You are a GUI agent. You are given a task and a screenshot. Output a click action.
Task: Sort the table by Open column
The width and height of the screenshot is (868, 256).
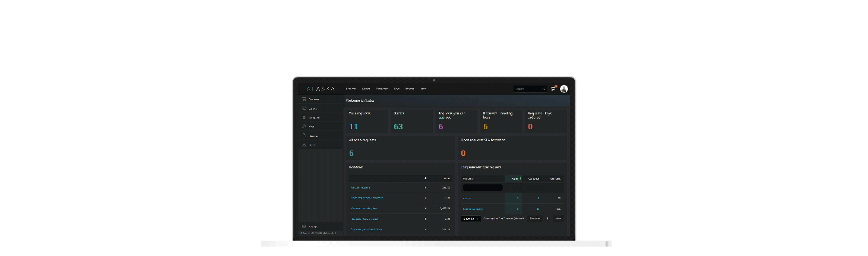pyautogui.click(x=515, y=178)
